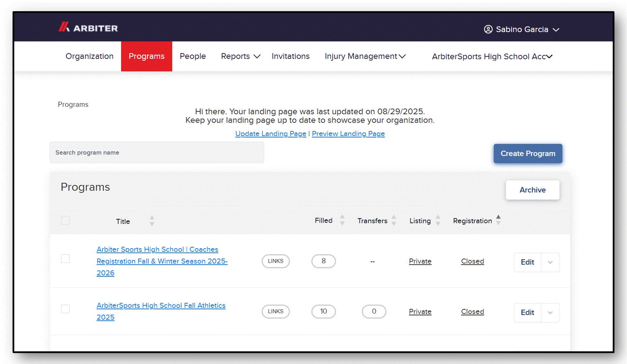Viewport: 627px width, 364px height.
Task: Click the Create Program button
Action: click(x=528, y=154)
